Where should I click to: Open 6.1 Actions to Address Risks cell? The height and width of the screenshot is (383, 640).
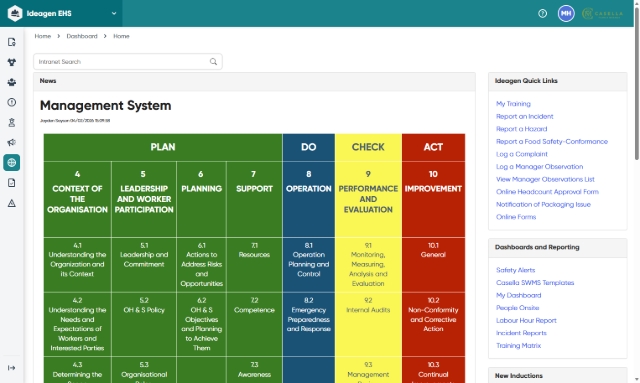tap(201, 265)
